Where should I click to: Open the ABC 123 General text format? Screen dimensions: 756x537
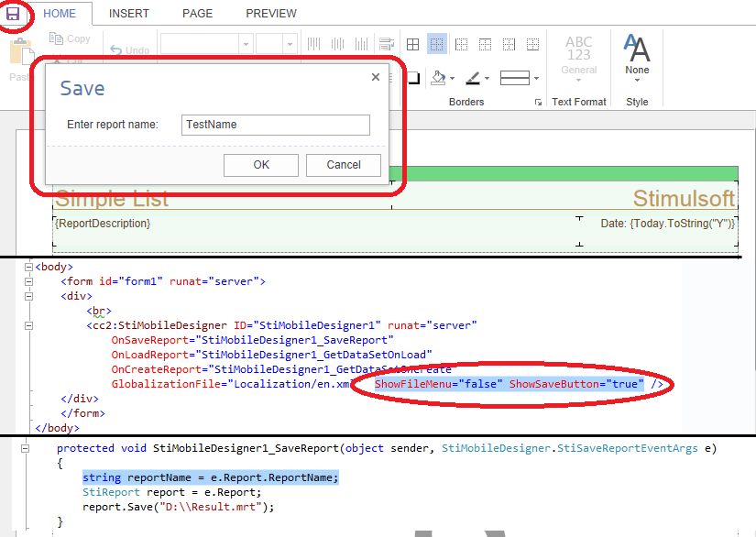click(x=578, y=58)
